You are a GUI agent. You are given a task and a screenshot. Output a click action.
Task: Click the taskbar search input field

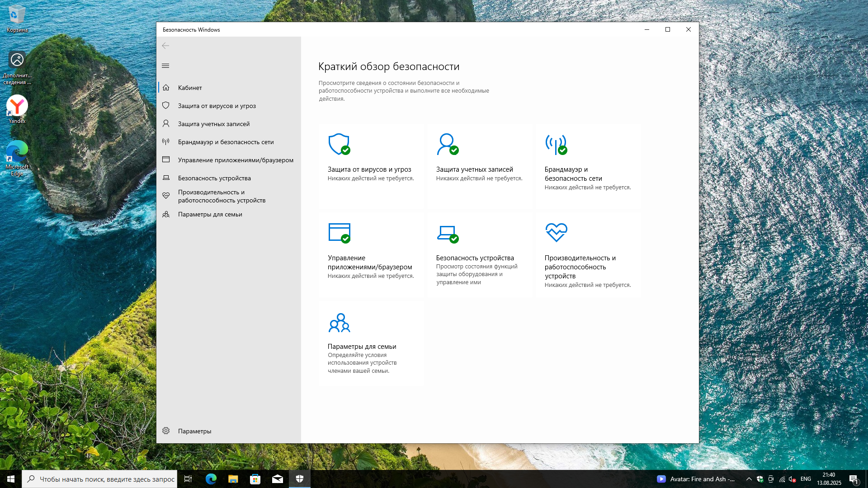pos(107,479)
